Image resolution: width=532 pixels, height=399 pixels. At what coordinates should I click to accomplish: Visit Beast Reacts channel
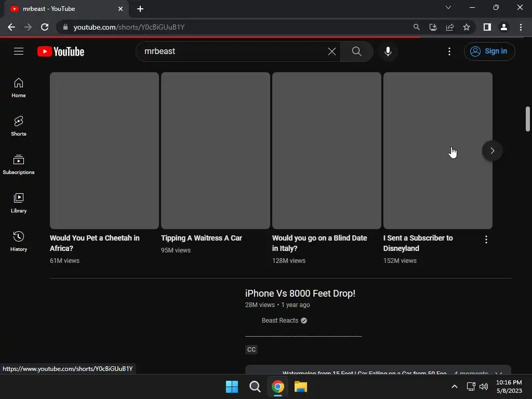point(280,320)
